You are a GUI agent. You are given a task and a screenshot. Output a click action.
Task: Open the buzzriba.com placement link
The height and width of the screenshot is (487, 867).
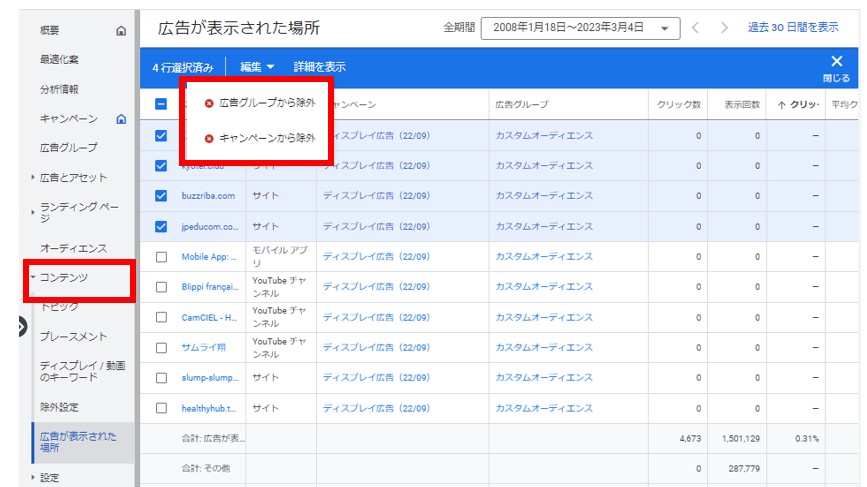click(x=208, y=196)
